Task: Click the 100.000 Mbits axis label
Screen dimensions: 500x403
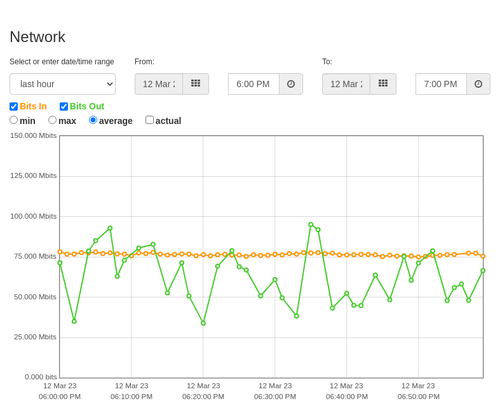Action: [33, 216]
